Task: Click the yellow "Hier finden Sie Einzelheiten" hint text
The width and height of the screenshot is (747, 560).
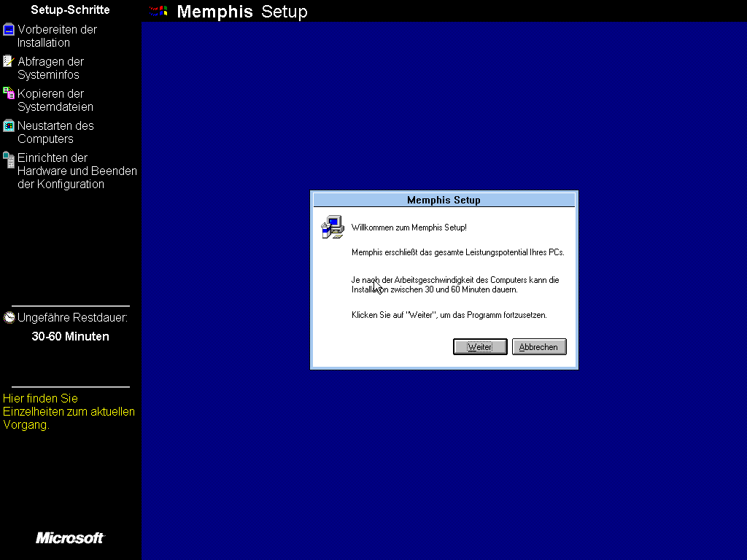Action: coord(69,411)
